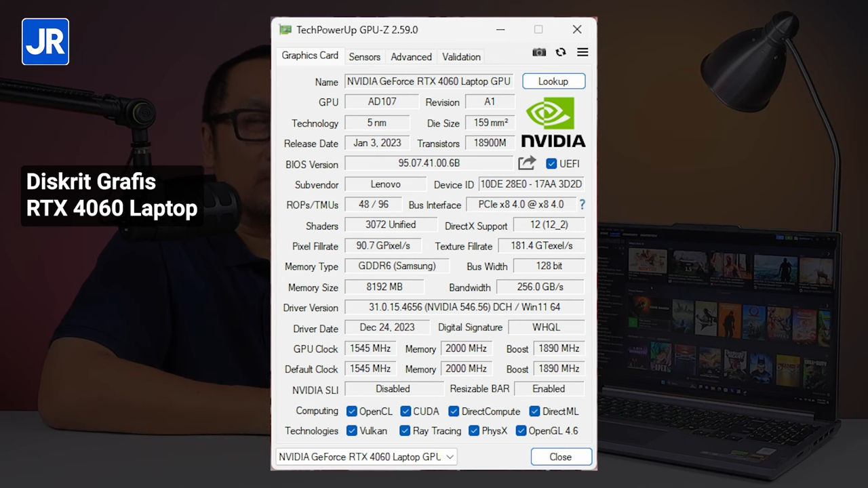Open the hamburger menu in GPU-Z toolbar

pyautogui.click(x=583, y=52)
